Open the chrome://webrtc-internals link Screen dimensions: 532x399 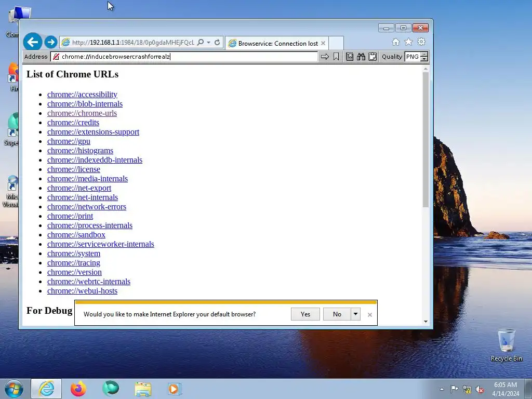pos(88,281)
